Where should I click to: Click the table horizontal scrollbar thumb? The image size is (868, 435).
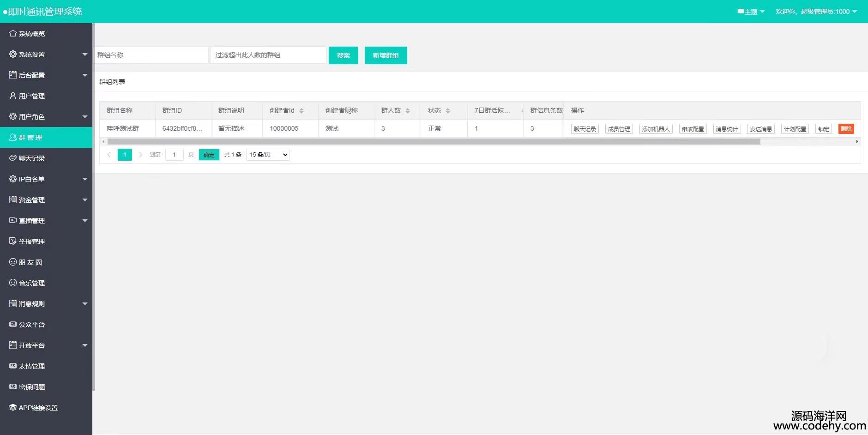pos(434,142)
